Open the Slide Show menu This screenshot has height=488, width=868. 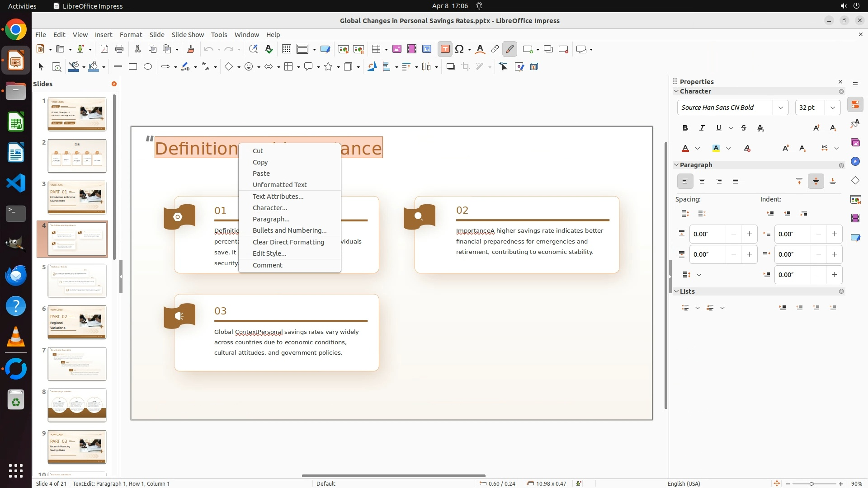[x=188, y=35]
